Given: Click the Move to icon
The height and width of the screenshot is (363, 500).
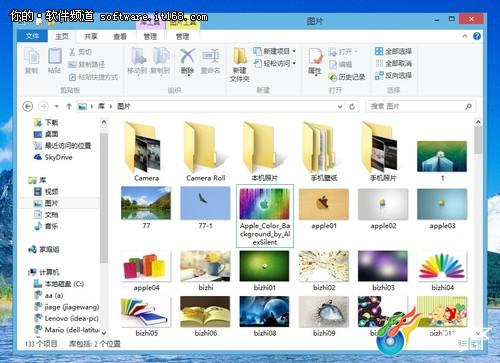Looking at the screenshot, I should click(x=137, y=60).
